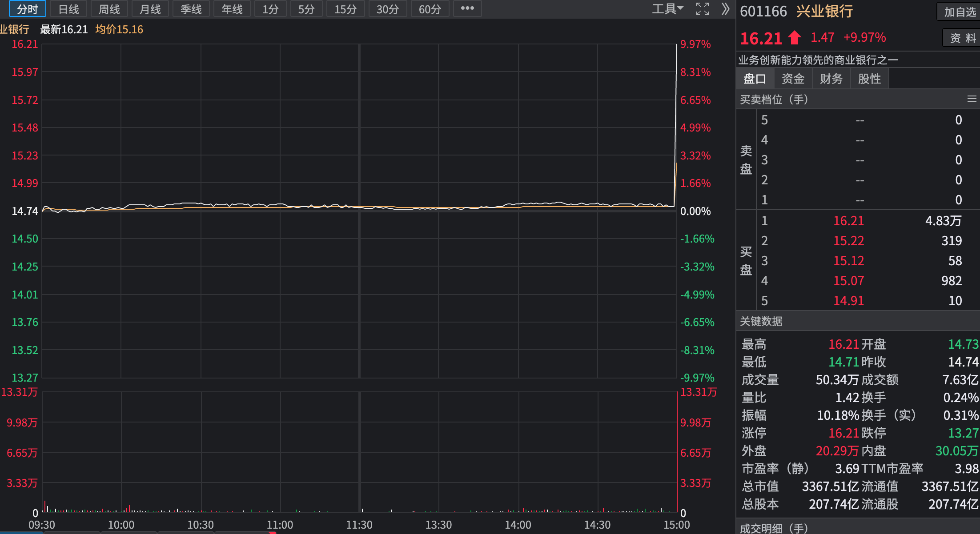Screen dimensions: 980x534
Task: Open the three-dots more periods menu
Action: coord(467,8)
